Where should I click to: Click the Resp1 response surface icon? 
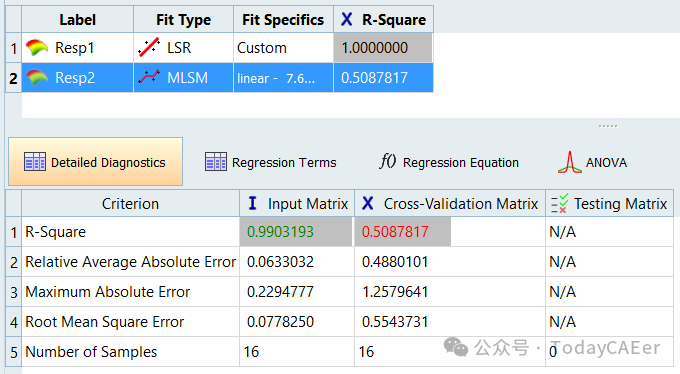pyautogui.click(x=37, y=47)
